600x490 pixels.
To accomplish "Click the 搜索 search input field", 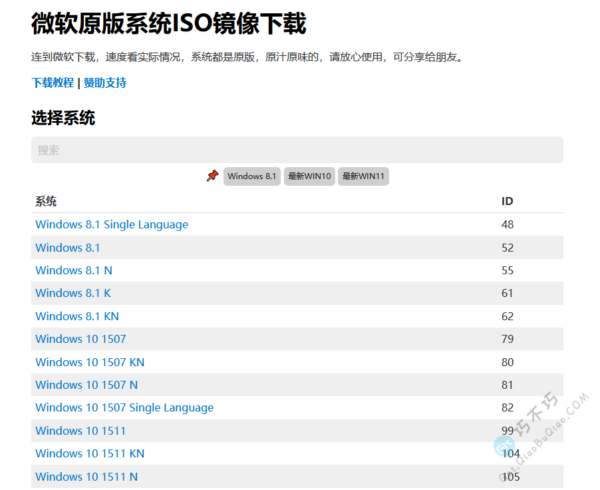I will coord(297,150).
